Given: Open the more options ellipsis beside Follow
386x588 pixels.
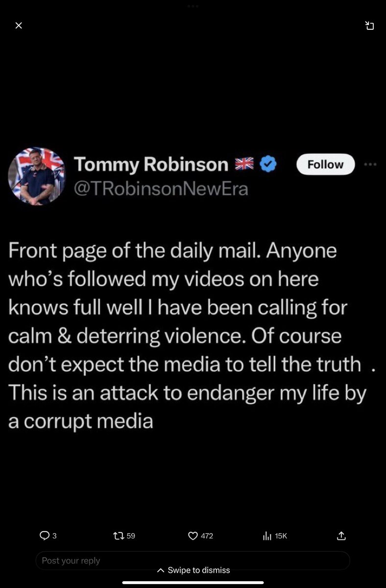Looking at the screenshot, I should [x=370, y=165].
